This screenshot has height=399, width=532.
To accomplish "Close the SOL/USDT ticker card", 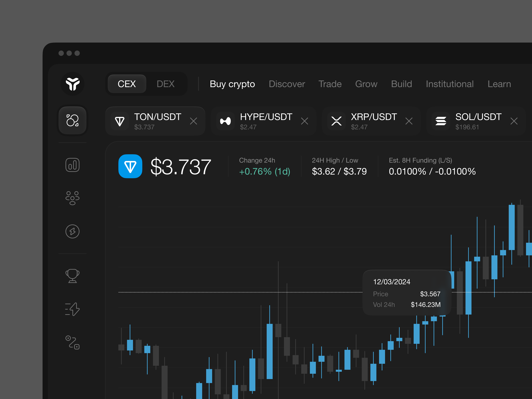I will tap(514, 121).
